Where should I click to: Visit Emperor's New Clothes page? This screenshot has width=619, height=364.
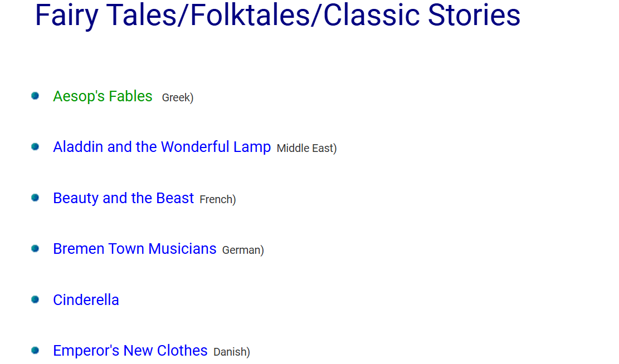[x=130, y=351]
